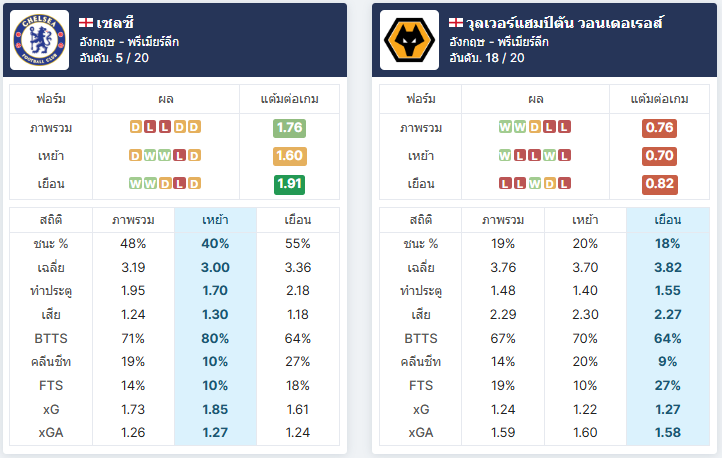Click the Chelsea club crest logo
Screen dimensions: 722x458
point(40,40)
